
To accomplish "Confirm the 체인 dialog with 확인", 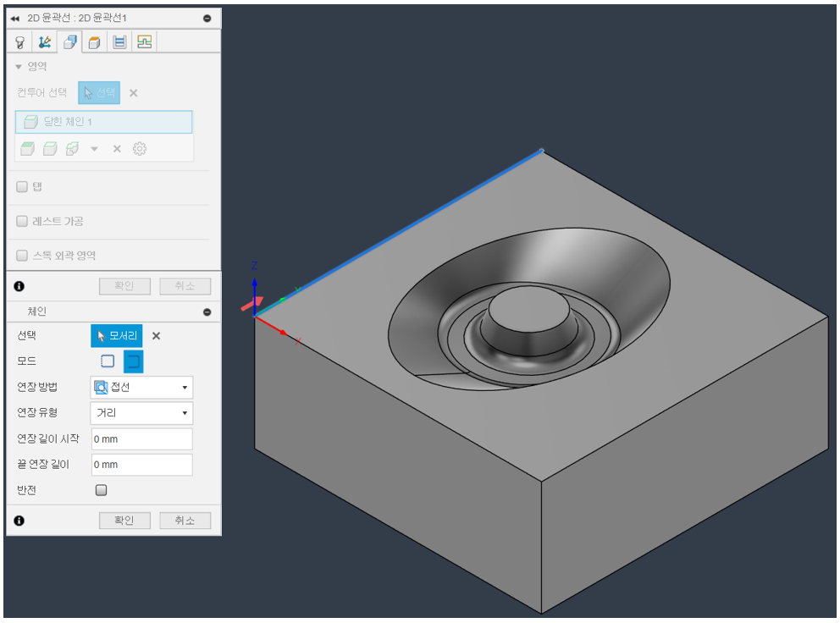I will coord(124,521).
